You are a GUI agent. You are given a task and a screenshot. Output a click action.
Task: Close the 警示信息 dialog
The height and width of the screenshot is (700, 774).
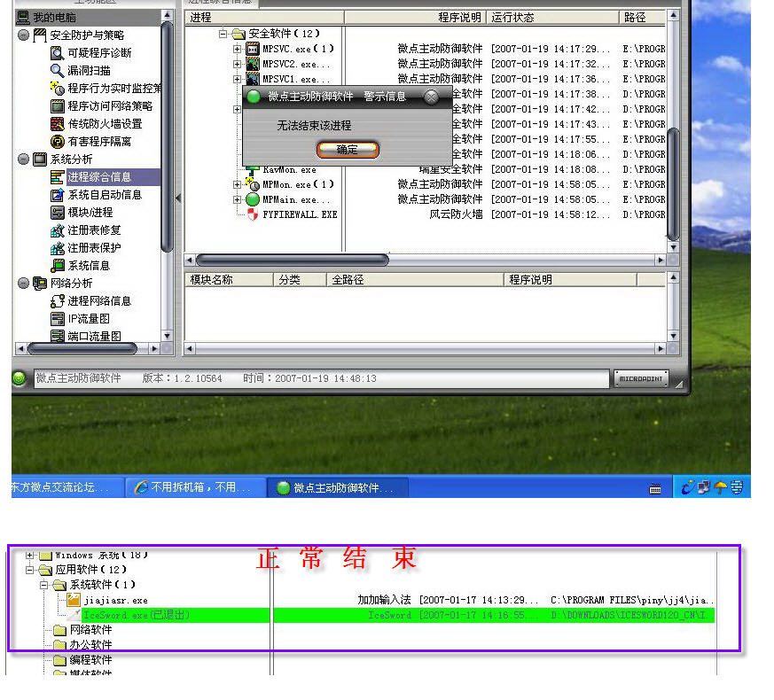(x=431, y=97)
